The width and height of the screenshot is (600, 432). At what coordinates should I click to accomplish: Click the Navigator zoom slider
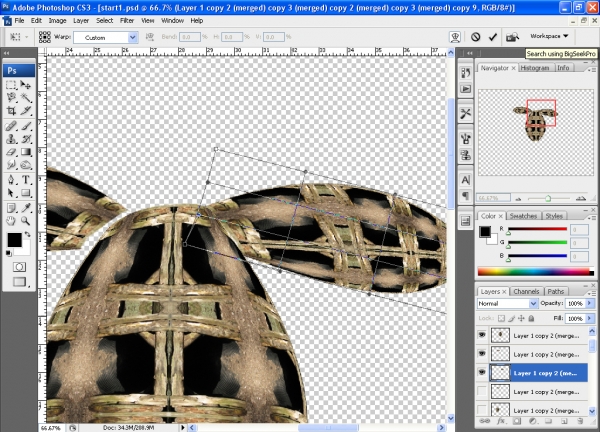[548, 198]
